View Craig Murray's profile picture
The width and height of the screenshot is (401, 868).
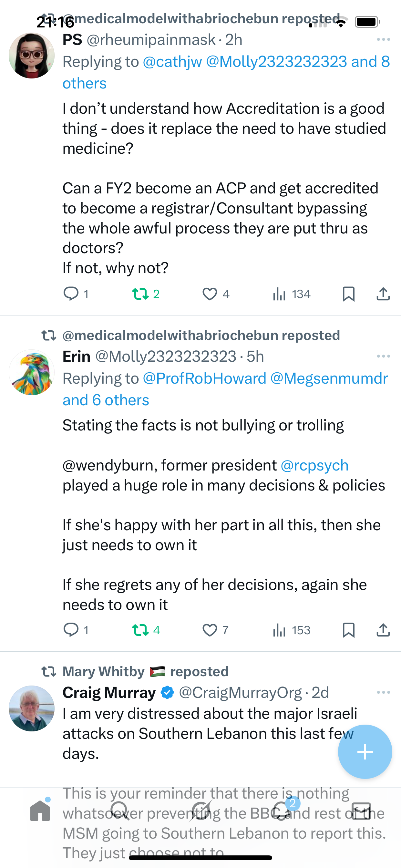[x=32, y=708]
